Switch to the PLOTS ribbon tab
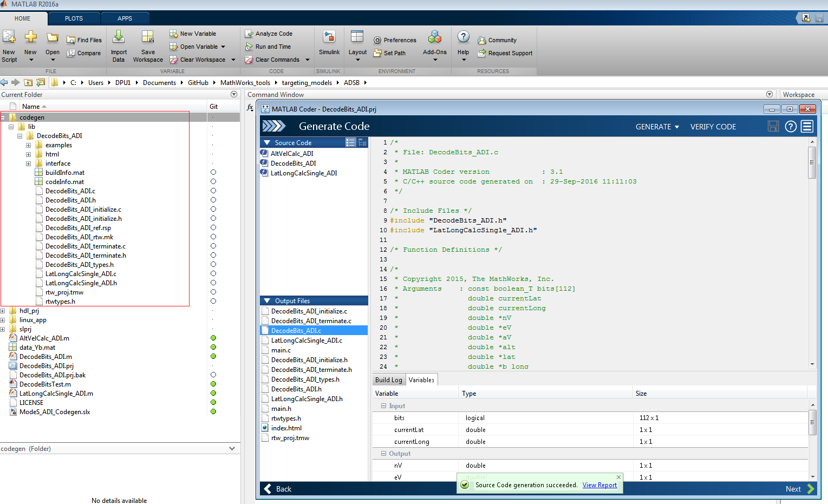828x504 pixels. [74, 18]
